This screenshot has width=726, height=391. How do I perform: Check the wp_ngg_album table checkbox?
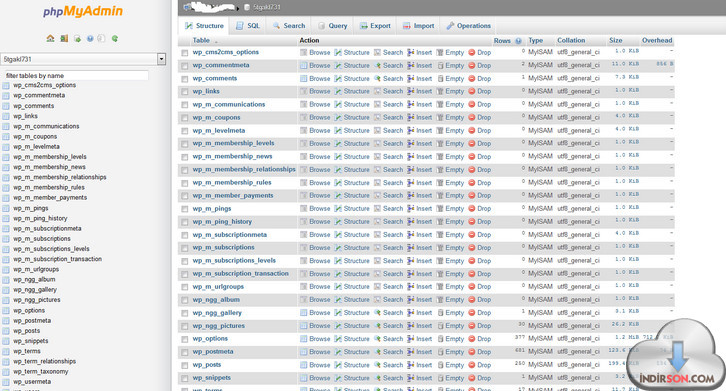pyautogui.click(x=185, y=300)
